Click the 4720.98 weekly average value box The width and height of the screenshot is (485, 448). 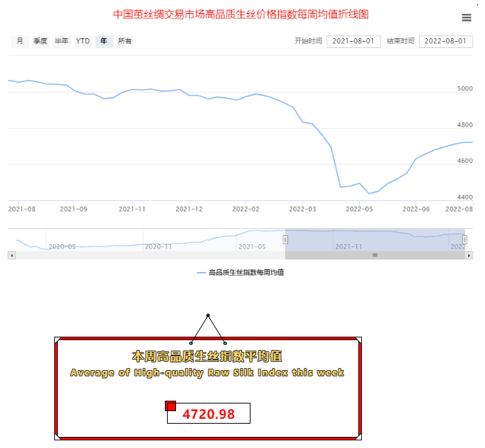209,414
